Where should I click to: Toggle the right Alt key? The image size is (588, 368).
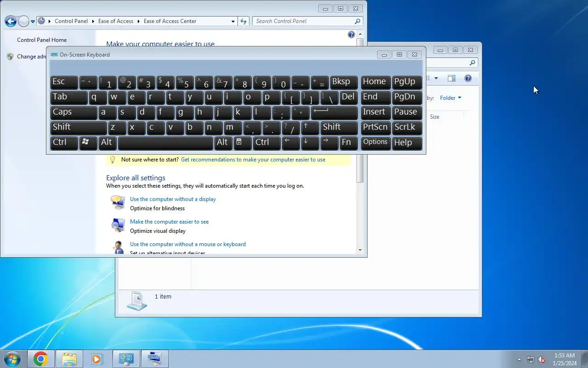click(x=223, y=143)
